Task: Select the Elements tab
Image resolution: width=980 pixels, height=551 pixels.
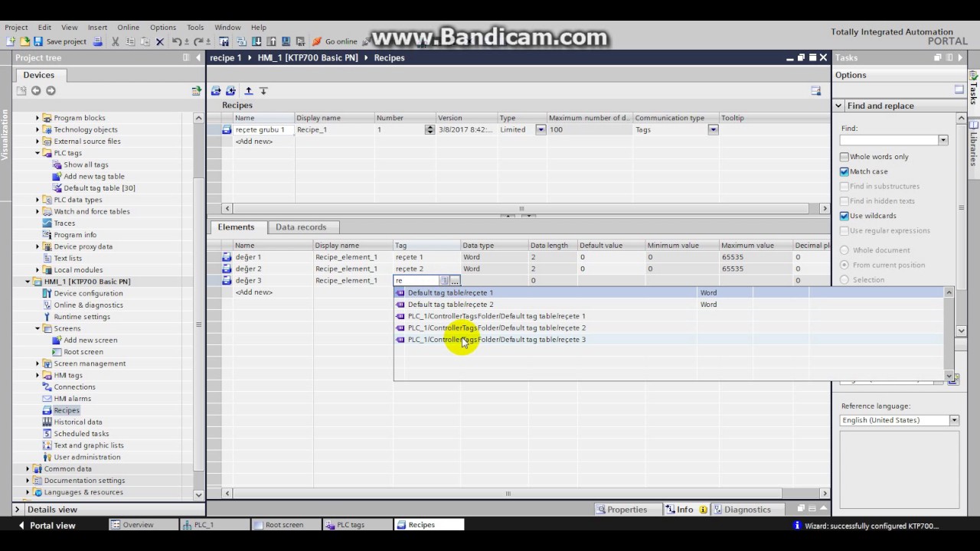Action: coord(236,227)
